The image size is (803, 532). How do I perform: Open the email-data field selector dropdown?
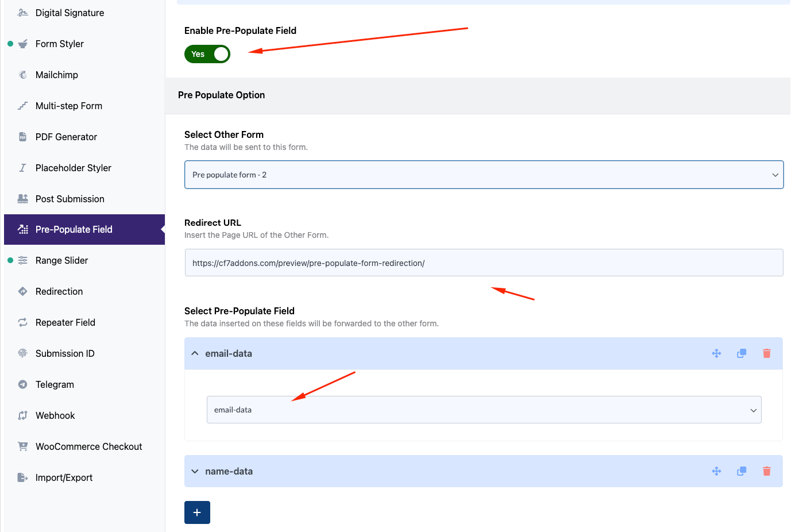click(x=484, y=410)
